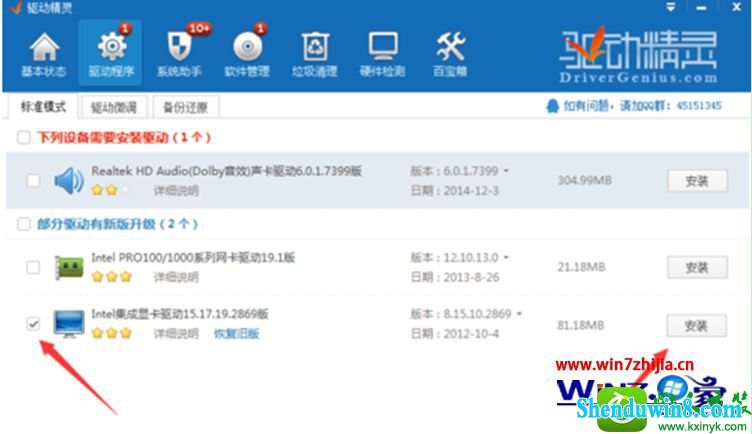
Task: Install the Intel integrated graphics driver
Action: [696, 326]
